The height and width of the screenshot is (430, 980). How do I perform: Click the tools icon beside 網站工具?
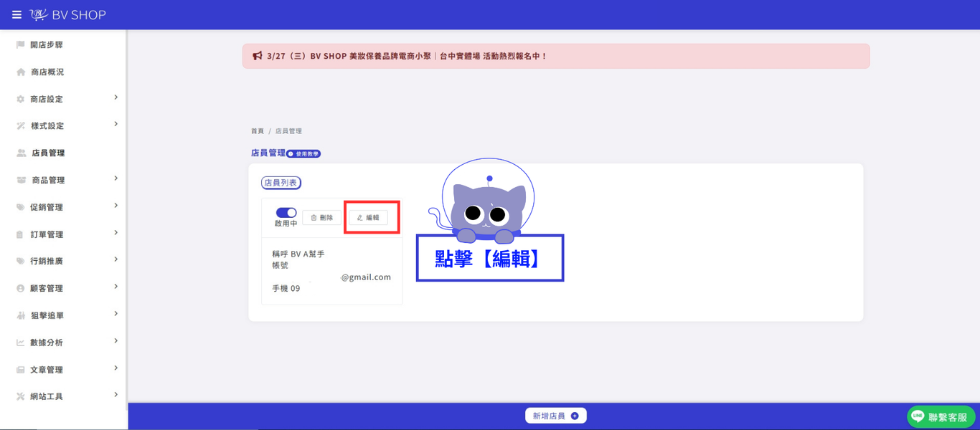pyautogui.click(x=21, y=396)
